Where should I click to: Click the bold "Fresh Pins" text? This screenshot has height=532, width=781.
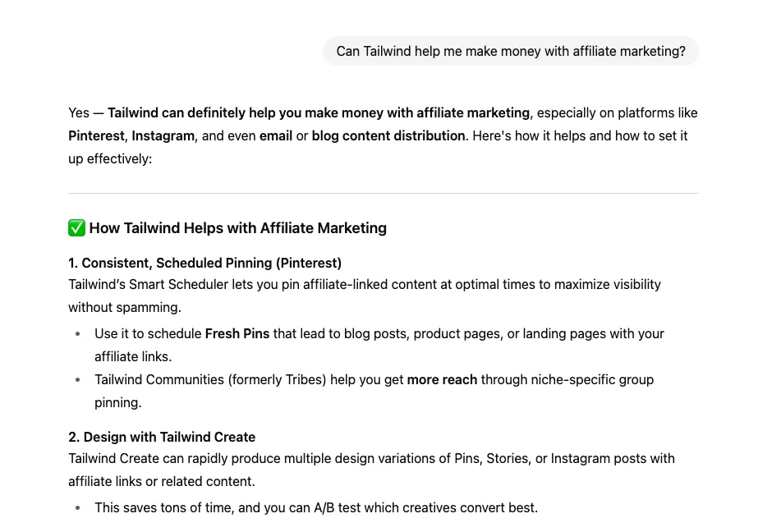237,333
